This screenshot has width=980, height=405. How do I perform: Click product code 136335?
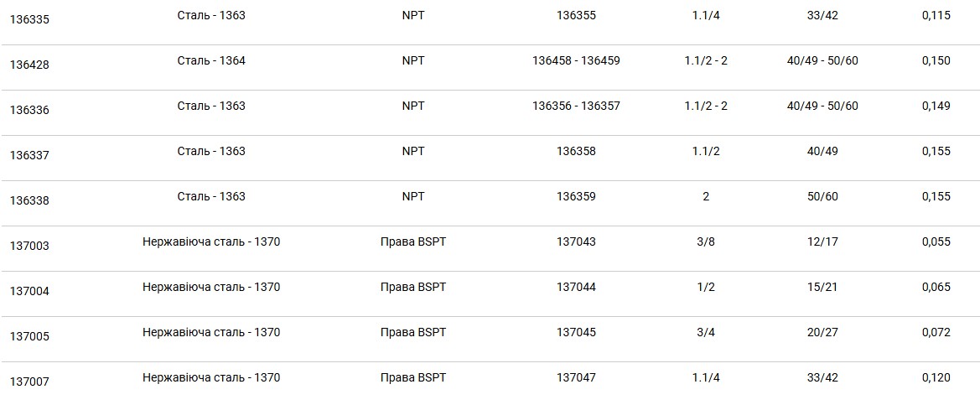click(29, 19)
